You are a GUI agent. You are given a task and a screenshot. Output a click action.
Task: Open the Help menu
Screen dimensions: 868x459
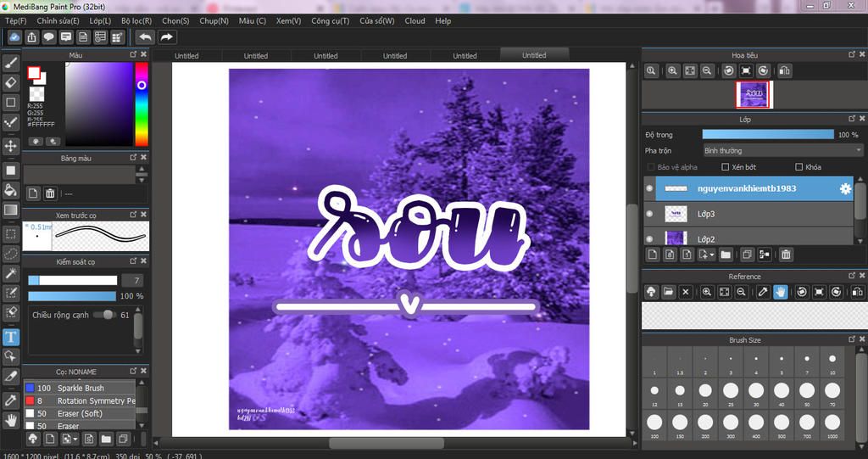click(x=442, y=21)
